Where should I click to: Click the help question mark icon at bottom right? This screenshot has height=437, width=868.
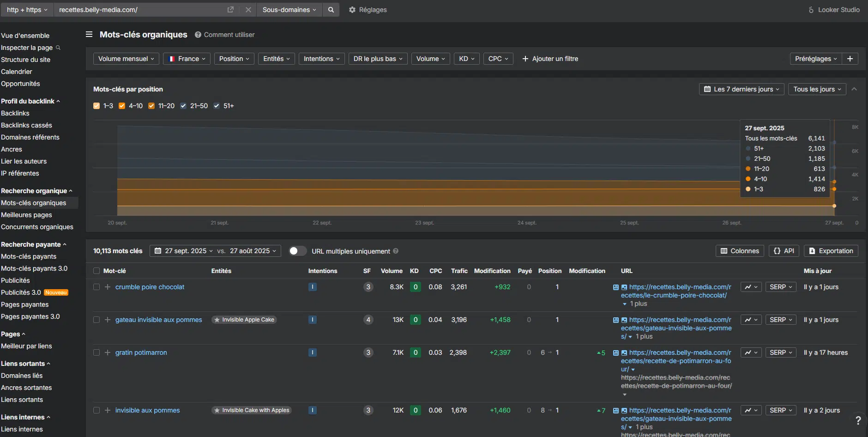pos(858,420)
